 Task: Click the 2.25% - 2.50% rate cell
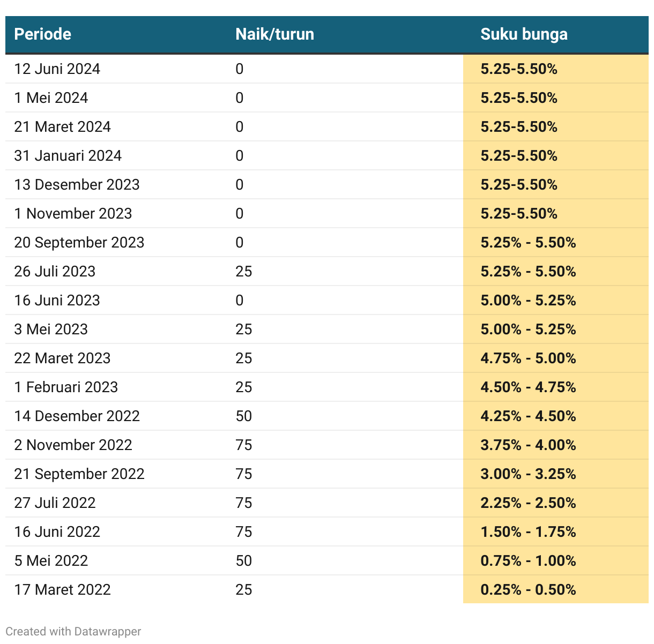pos(528,503)
